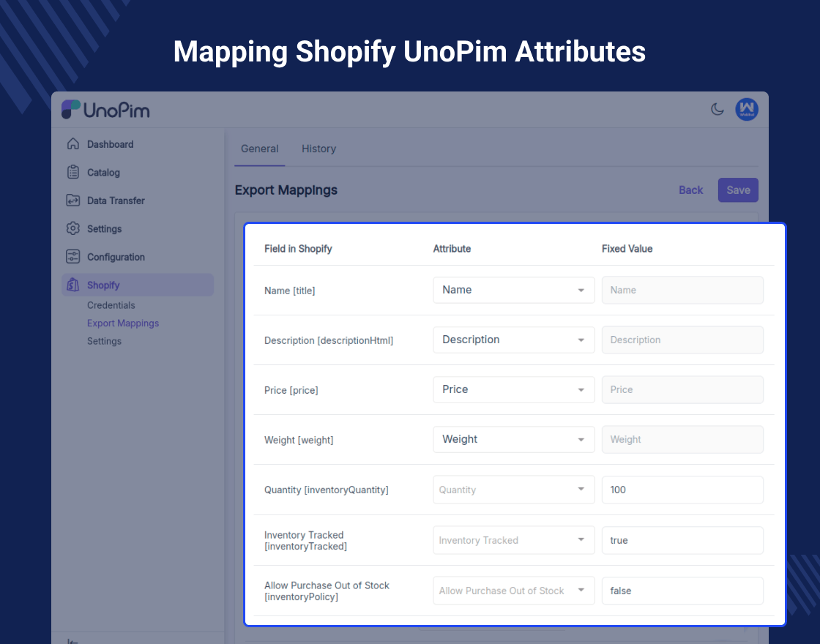
Task: Open Allow Purchase Out of Stock dropdown
Action: tap(513, 590)
